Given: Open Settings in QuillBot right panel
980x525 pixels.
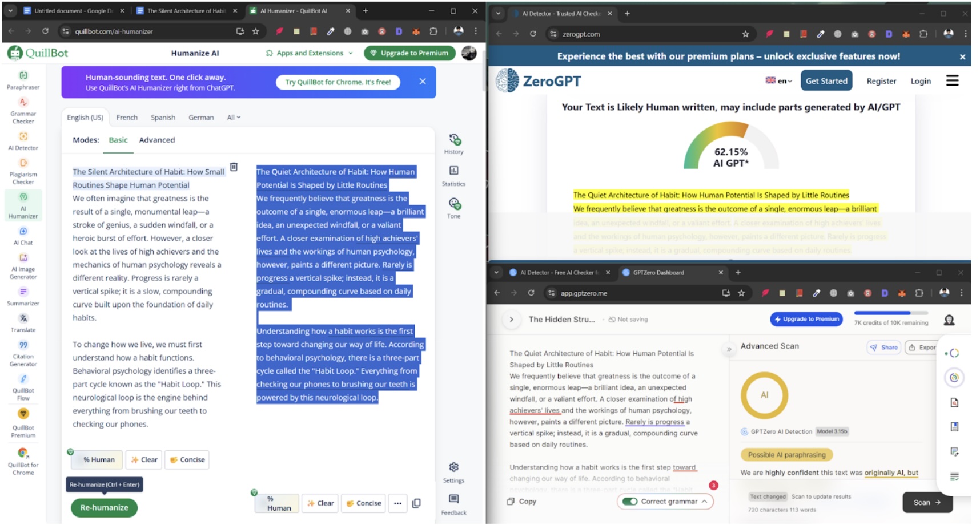Looking at the screenshot, I should pyautogui.click(x=454, y=472).
